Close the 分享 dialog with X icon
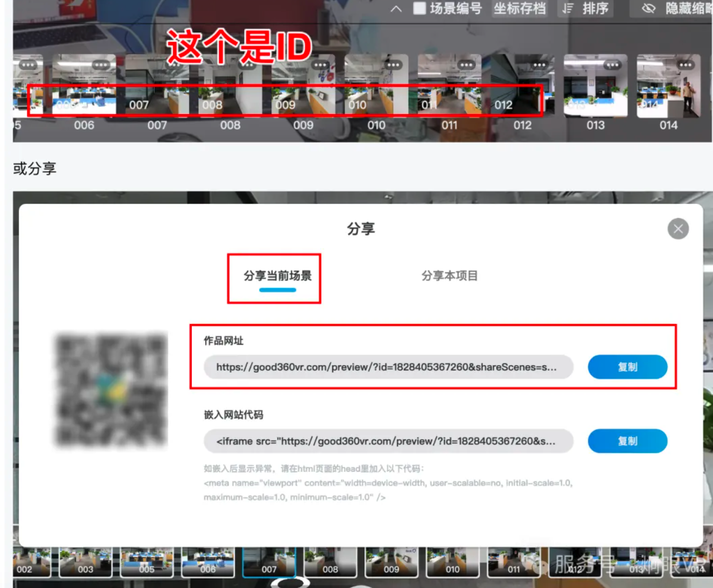713x588 pixels. click(x=678, y=229)
